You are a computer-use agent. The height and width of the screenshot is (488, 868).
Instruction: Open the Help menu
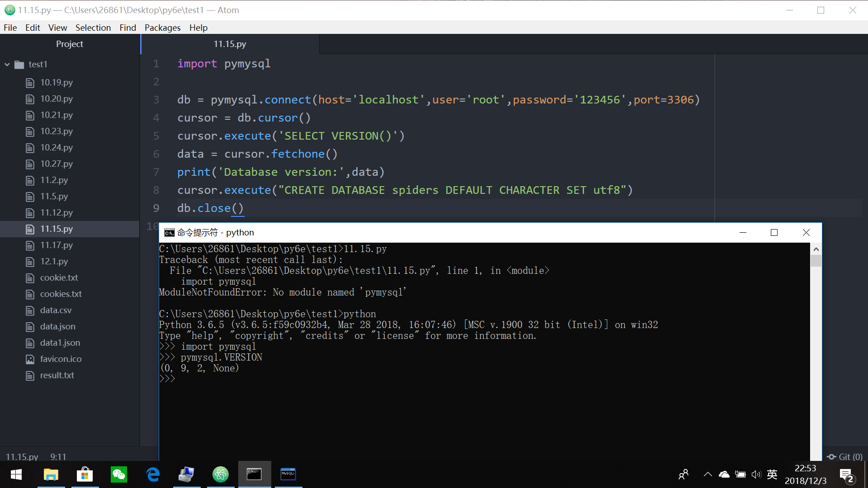click(198, 28)
